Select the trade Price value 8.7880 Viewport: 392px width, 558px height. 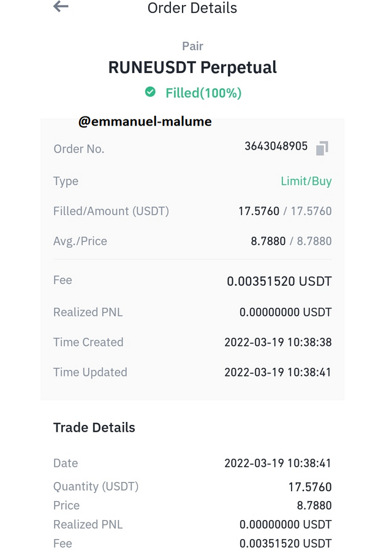(314, 505)
